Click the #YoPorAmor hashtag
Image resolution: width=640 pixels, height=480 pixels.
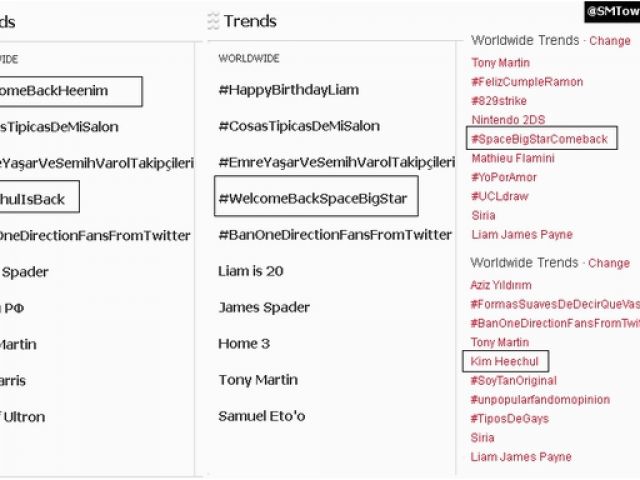tap(505, 177)
